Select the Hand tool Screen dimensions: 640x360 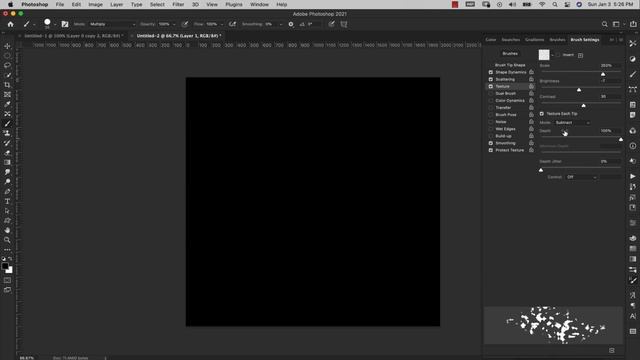tap(7, 230)
